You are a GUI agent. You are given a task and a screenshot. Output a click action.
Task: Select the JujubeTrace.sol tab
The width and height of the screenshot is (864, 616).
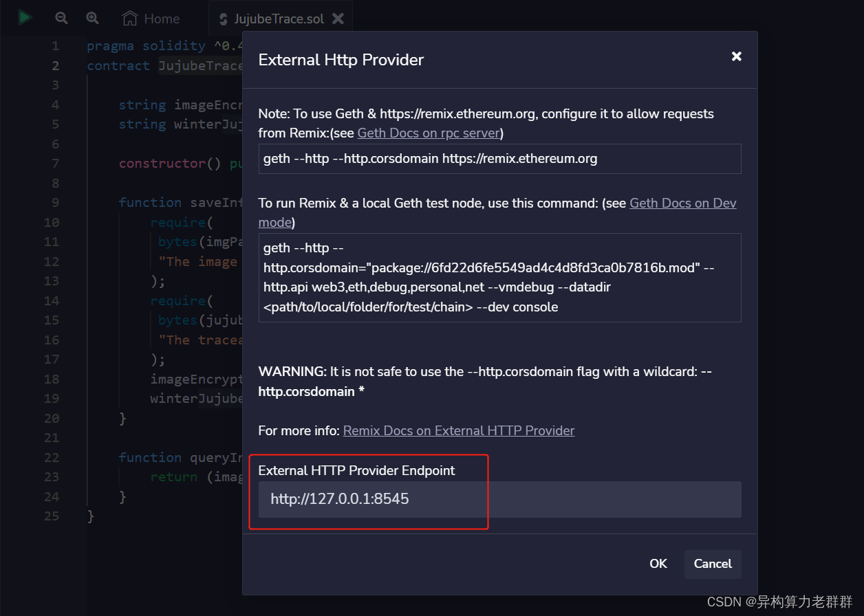coord(279,19)
